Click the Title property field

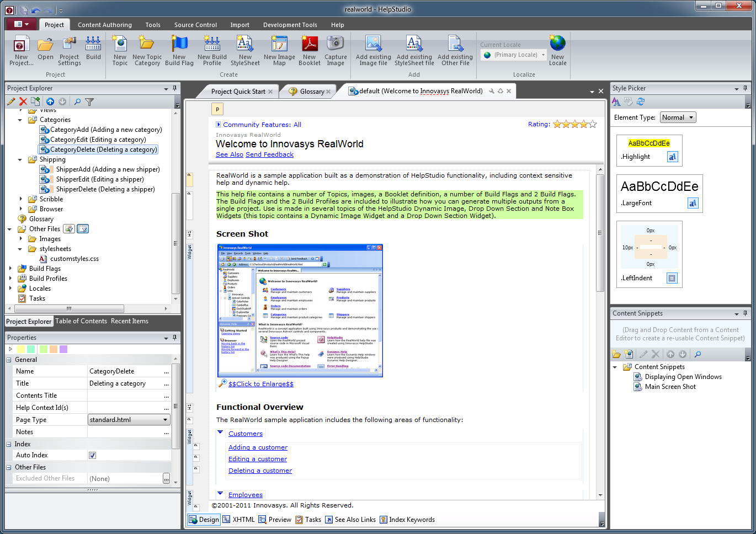(129, 383)
